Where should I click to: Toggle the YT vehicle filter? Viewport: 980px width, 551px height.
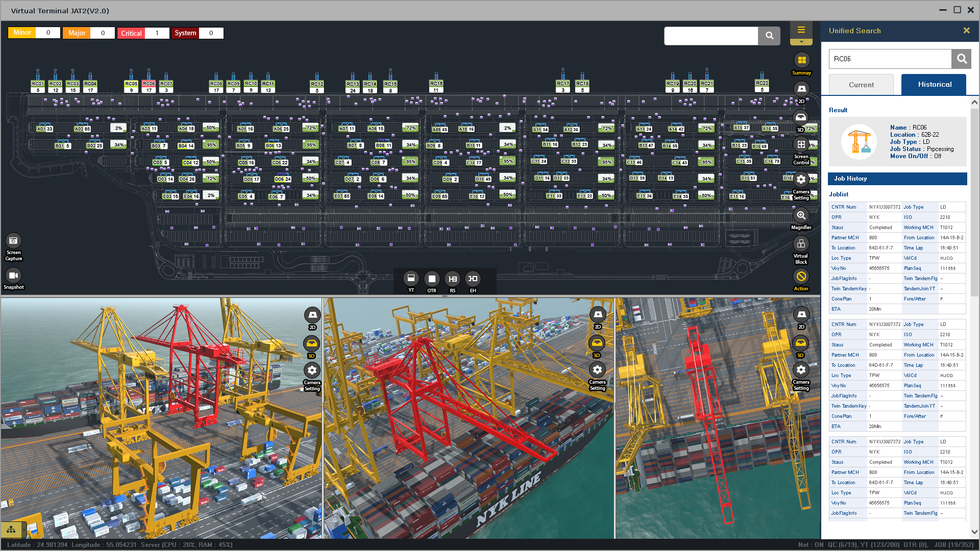pos(411,279)
